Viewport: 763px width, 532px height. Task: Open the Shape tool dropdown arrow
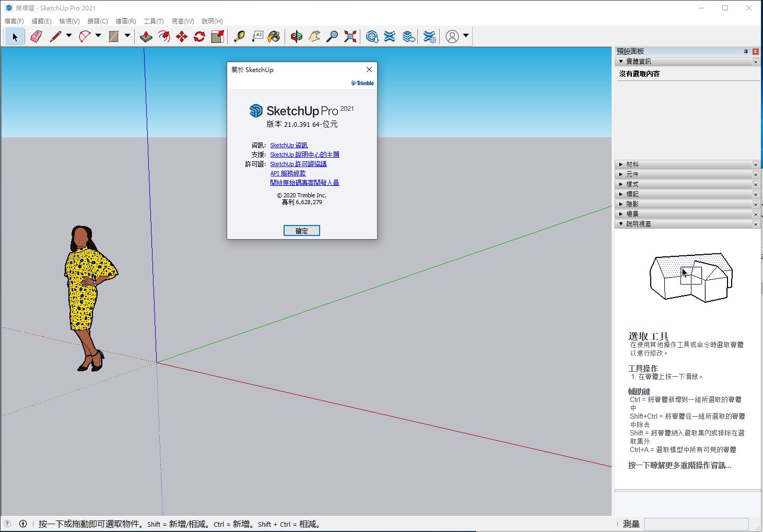click(x=127, y=36)
